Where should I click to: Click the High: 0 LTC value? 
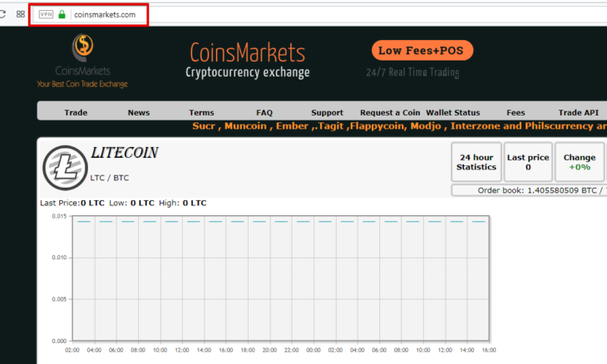point(183,203)
